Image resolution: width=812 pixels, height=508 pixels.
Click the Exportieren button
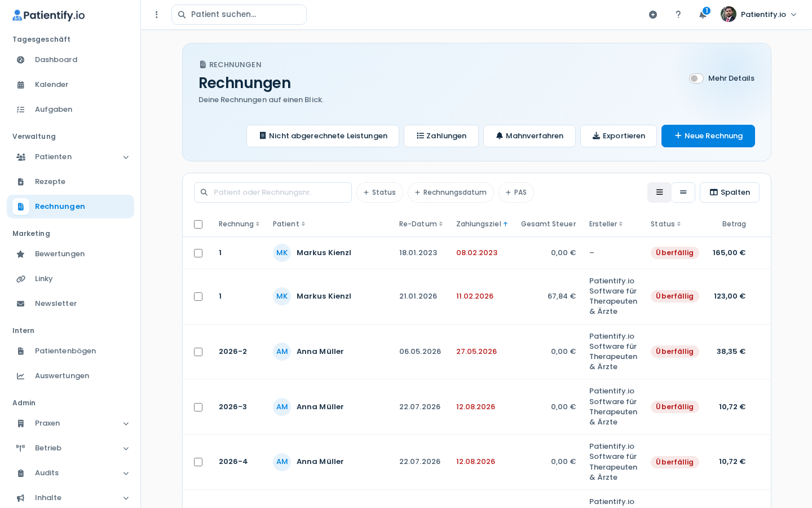coord(619,136)
